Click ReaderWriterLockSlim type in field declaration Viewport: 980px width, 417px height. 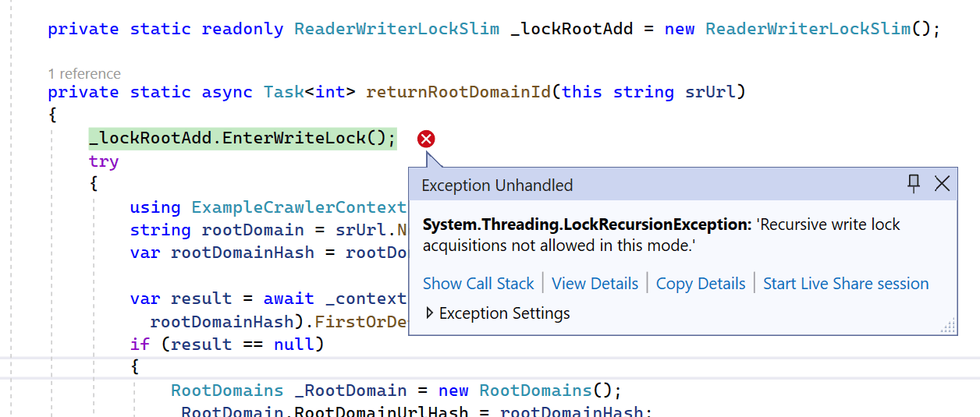click(397, 29)
